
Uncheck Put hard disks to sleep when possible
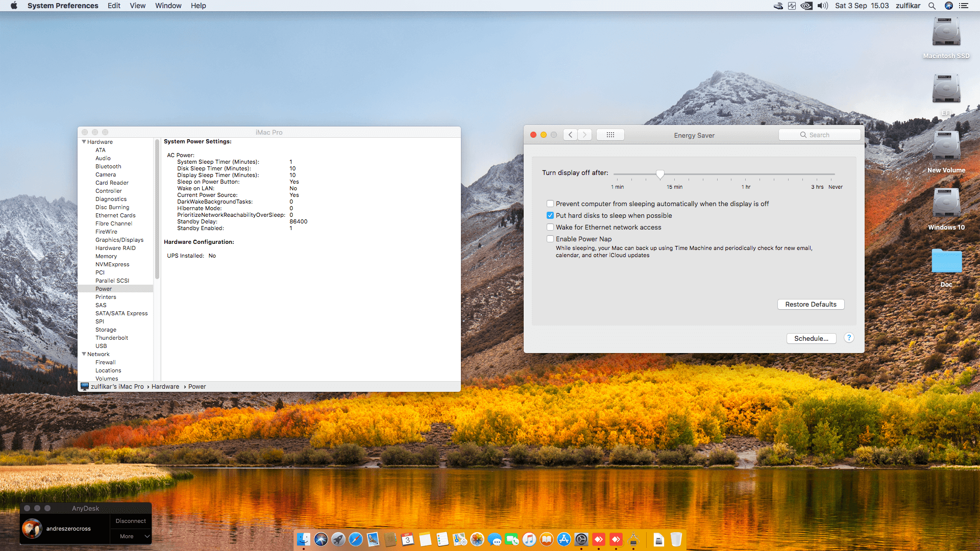point(550,215)
